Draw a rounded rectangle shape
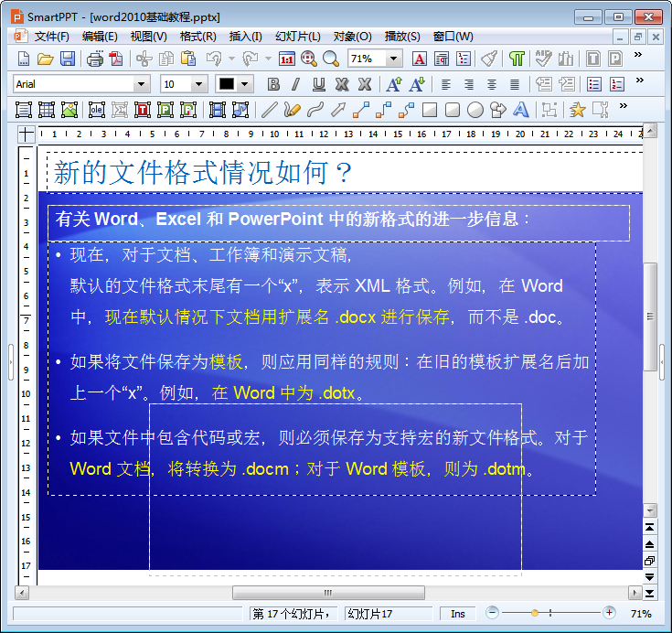Screen dimensions: 672x633 [453, 110]
